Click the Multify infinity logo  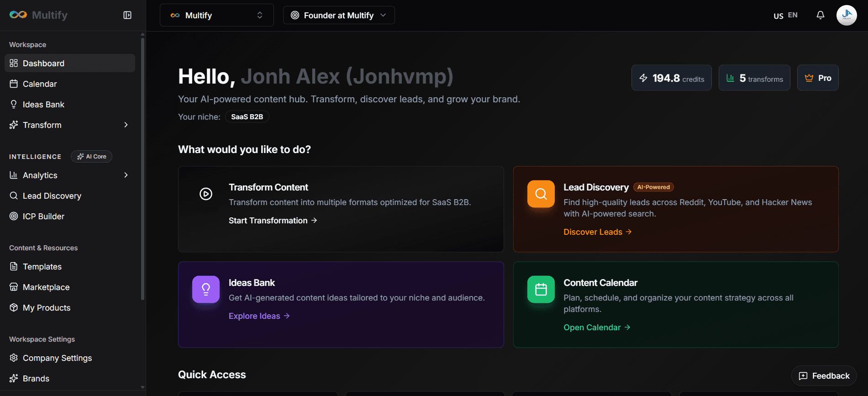tap(18, 15)
